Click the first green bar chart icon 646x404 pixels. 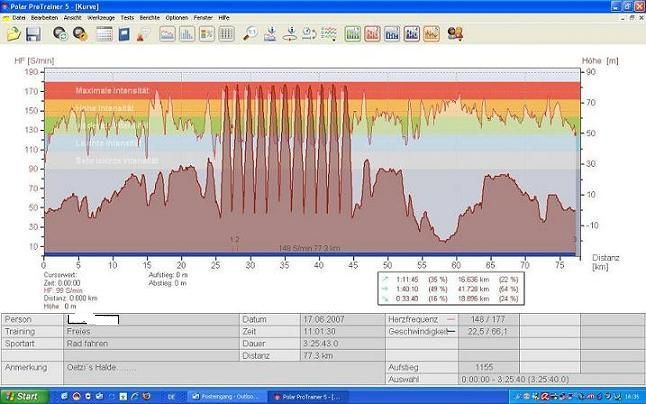click(x=352, y=34)
